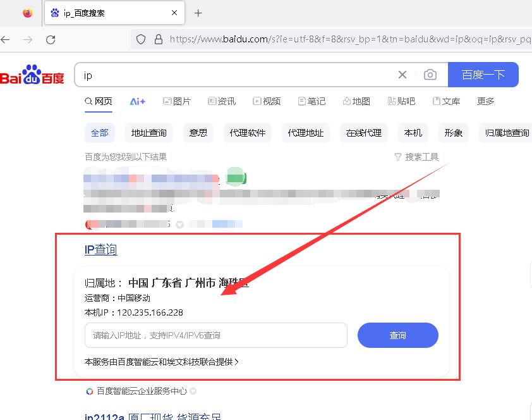Open the Ai+ tab

point(137,101)
